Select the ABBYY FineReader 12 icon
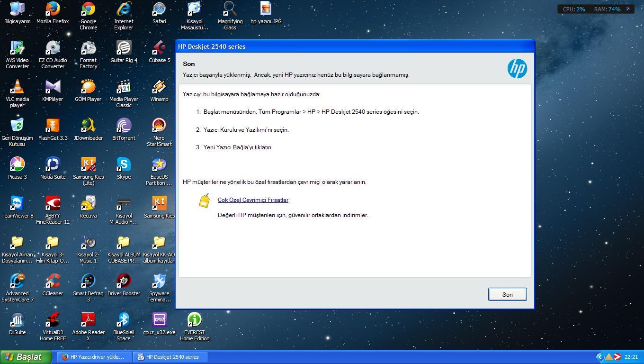 click(53, 210)
